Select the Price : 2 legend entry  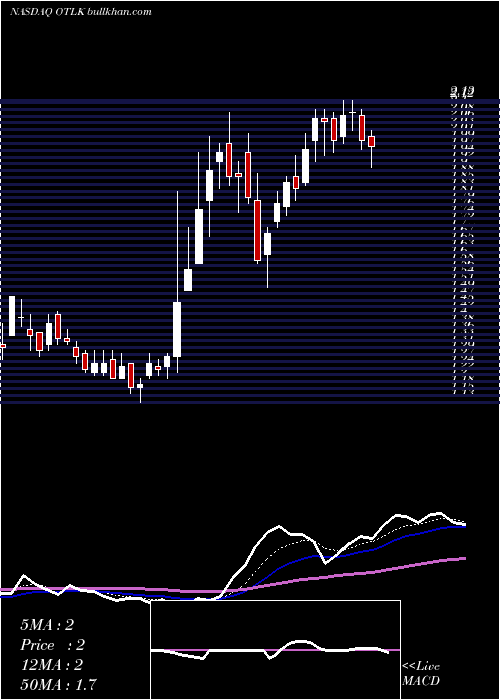click(52, 645)
